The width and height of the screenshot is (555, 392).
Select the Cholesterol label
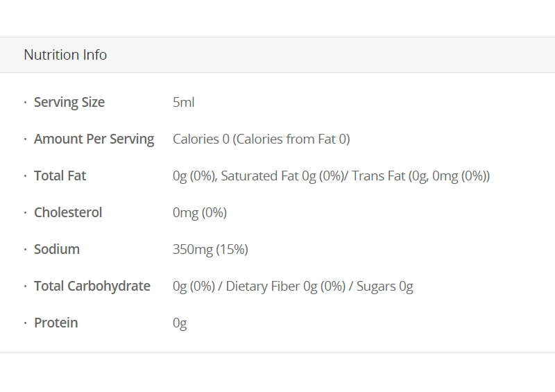coord(68,213)
